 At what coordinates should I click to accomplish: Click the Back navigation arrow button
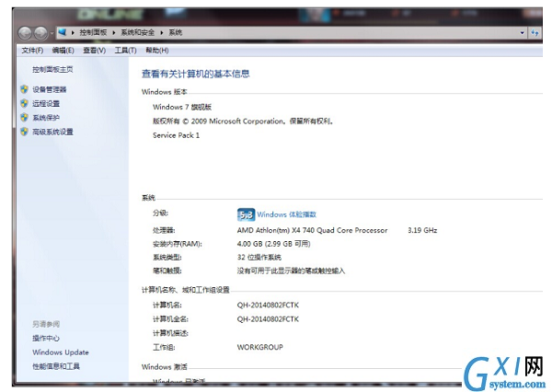[x=25, y=33]
